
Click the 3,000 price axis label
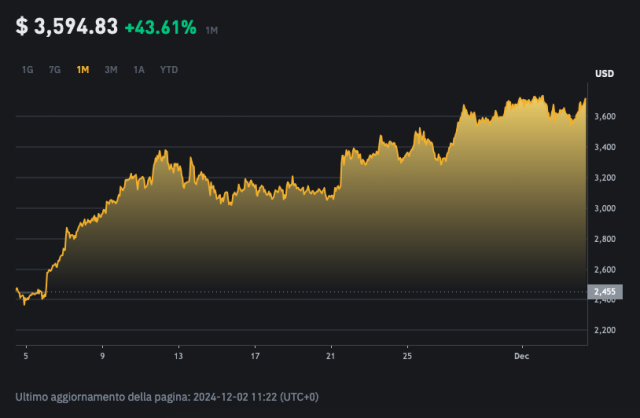604,209
